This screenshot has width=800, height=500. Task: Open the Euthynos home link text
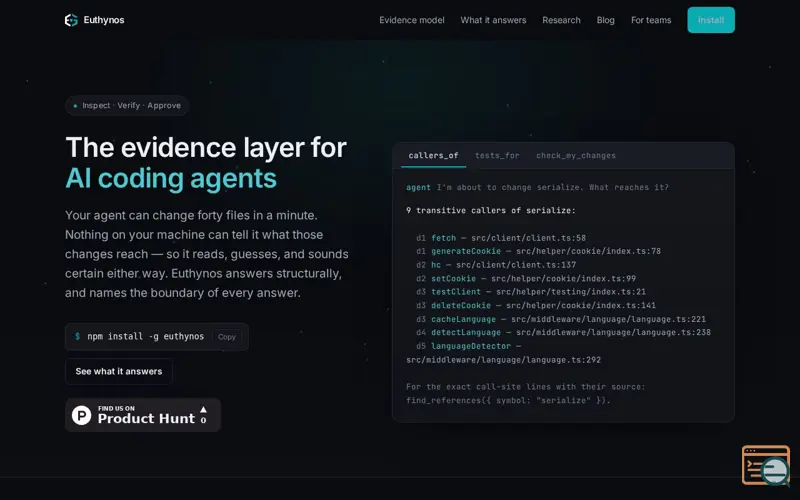coord(104,20)
